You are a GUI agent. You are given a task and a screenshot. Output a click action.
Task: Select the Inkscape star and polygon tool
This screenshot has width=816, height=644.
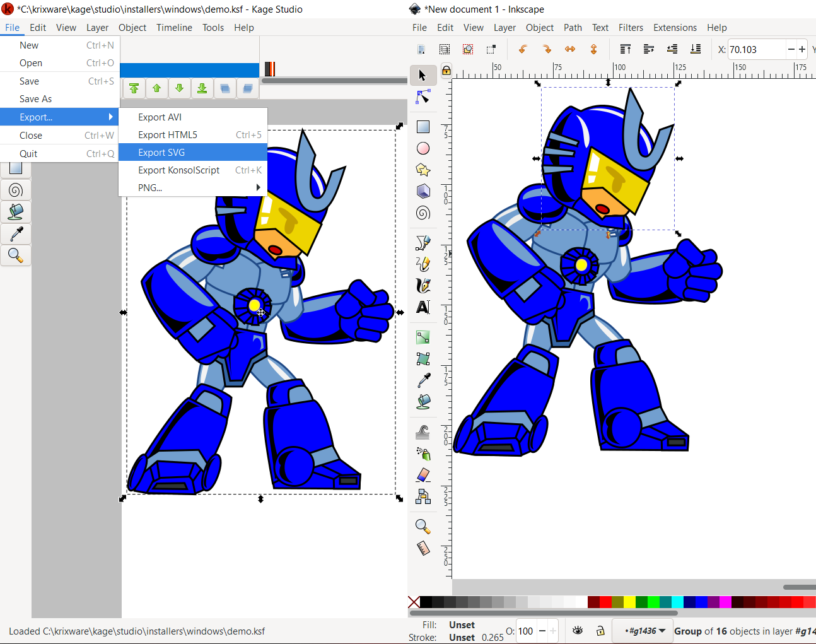point(423,170)
